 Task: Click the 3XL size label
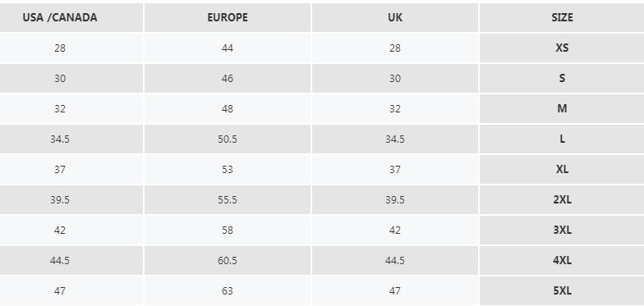point(562,230)
